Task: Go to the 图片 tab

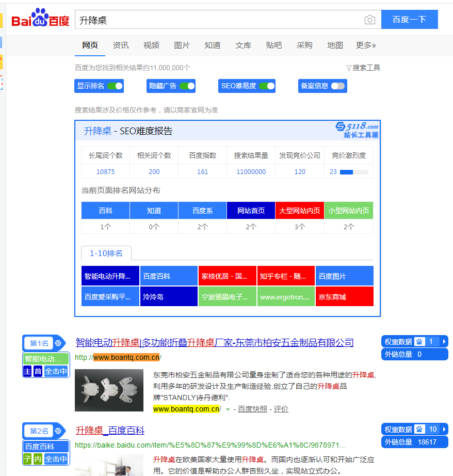Action: (x=182, y=45)
